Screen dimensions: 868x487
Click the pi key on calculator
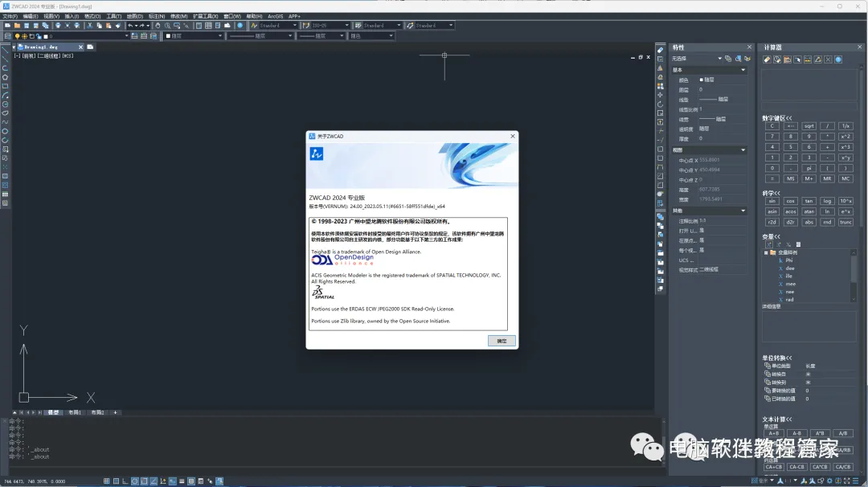click(809, 168)
